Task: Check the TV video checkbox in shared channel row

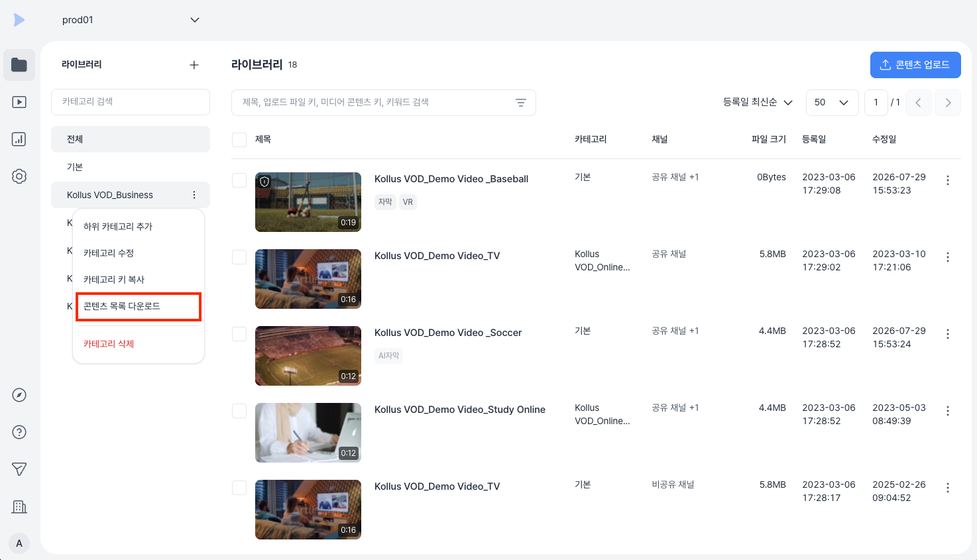Action: (239, 257)
